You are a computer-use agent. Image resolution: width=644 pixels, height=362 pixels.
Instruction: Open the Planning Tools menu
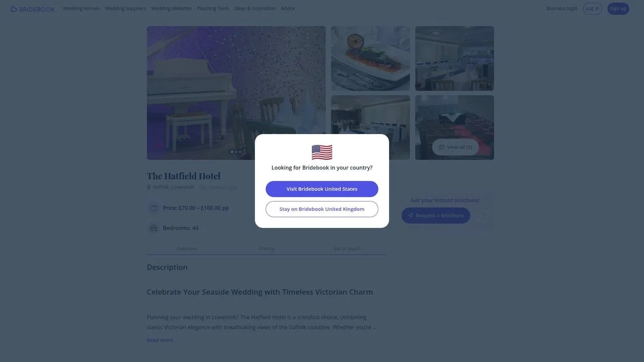tap(213, 9)
